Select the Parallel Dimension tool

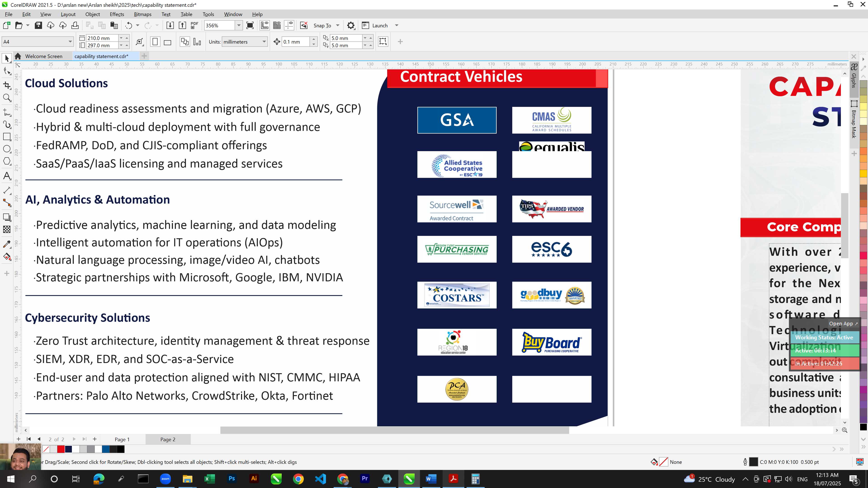(7, 190)
